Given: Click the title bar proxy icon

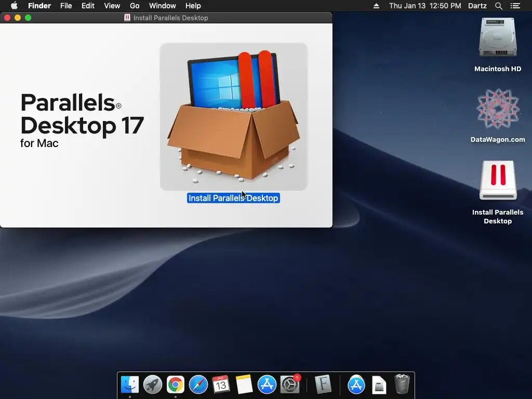Looking at the screenshot, I should pos(127,18).
